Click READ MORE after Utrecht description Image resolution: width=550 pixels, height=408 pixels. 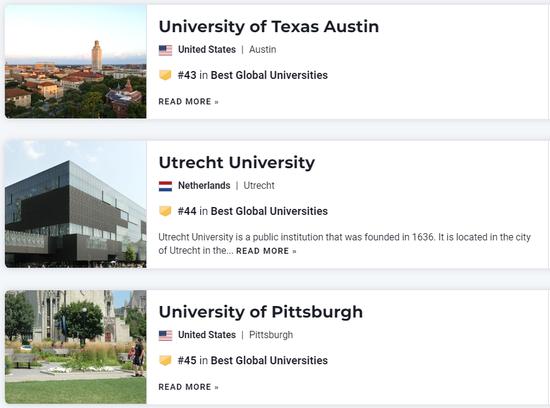[266, 251]
